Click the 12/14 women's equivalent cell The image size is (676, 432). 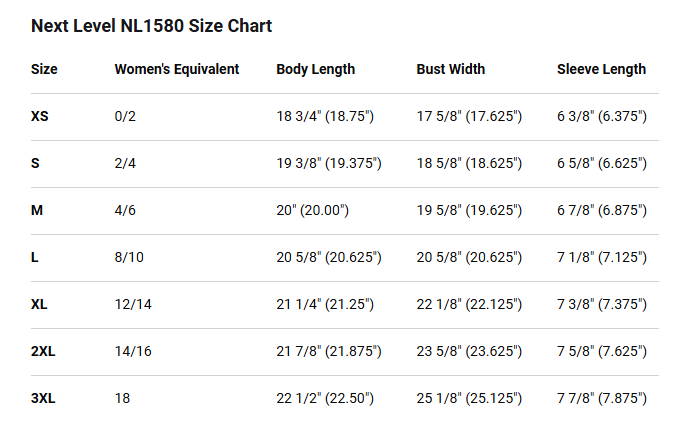pyautogui.click(x=133, y=304)
